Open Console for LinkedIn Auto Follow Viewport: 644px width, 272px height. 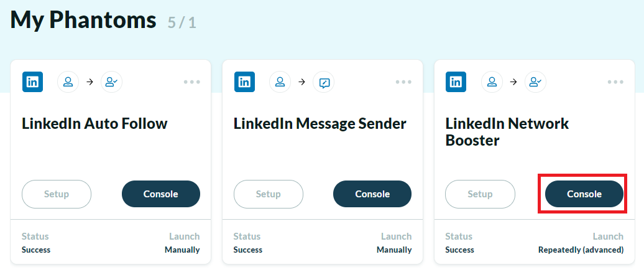(161, 194)
